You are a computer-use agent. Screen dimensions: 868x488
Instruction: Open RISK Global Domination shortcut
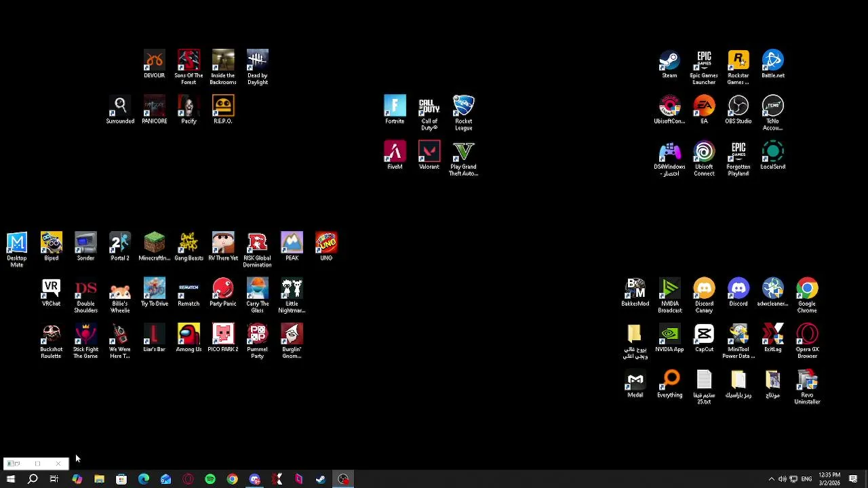tap(258, 249)
